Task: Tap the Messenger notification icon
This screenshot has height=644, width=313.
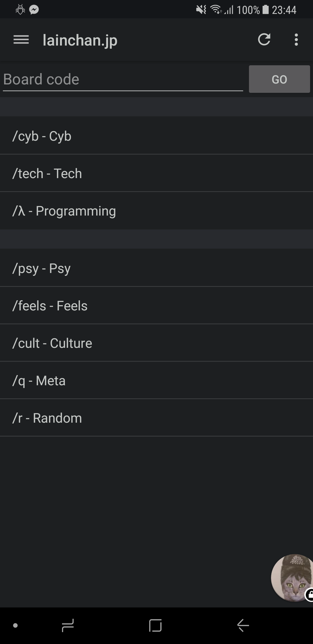Action: 34,10
